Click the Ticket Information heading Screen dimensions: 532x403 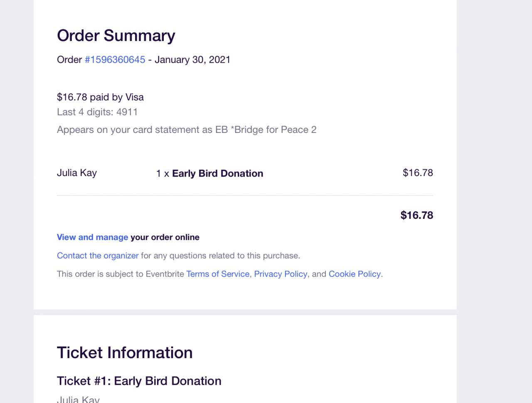(125, 353)
